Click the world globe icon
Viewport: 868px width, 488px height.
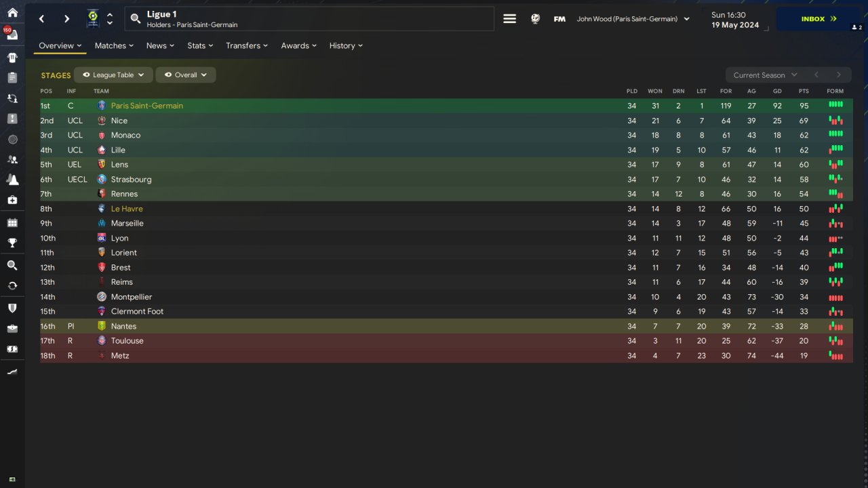[x=535, y=19]
